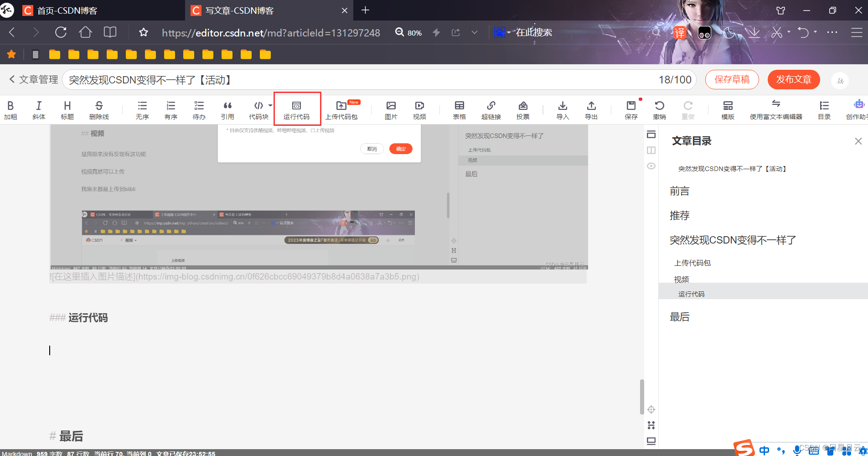Screen dimensions: 868x456
Task: Click the 发布文章 publish button
Action: (x=794, y=80)
